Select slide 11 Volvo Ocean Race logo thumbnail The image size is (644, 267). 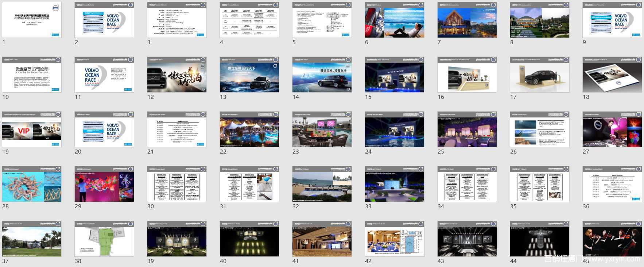tap(104, 74)
